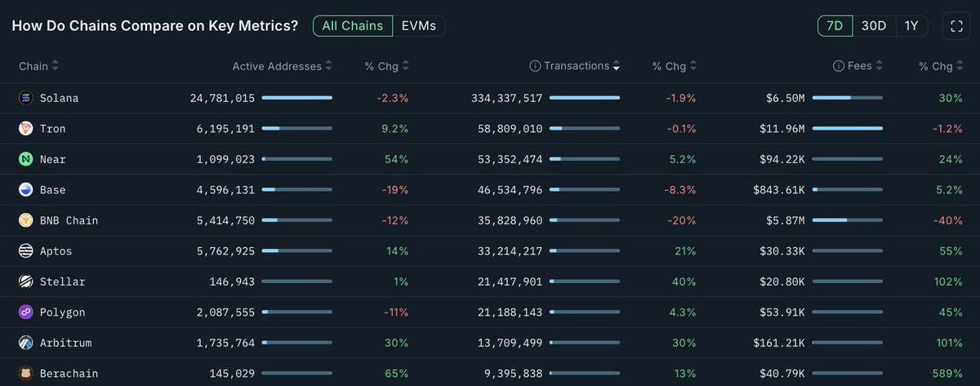Click the BNB Chain logo icon
980x386 pixels.
tap(25, 220)
